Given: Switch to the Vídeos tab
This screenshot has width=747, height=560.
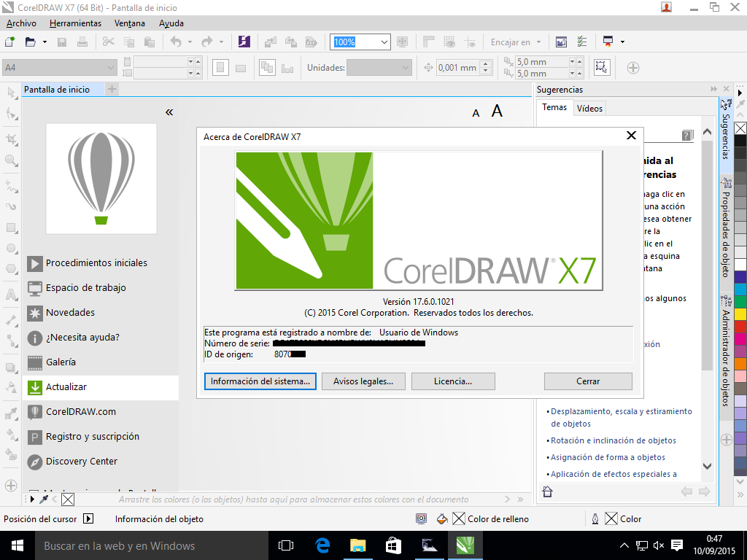Looking at the screenshot, I should pos(589,108).
